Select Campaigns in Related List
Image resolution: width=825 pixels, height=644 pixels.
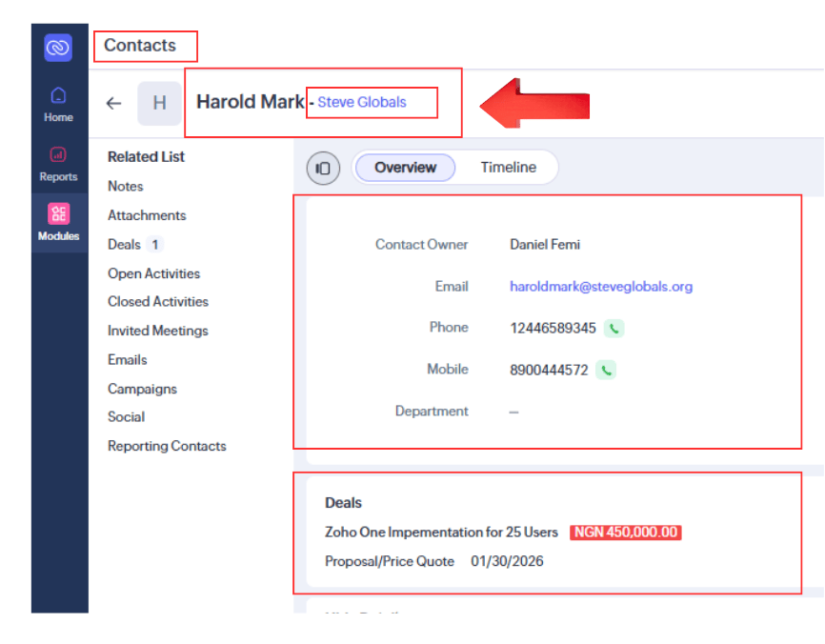click(x=142, y=390)
